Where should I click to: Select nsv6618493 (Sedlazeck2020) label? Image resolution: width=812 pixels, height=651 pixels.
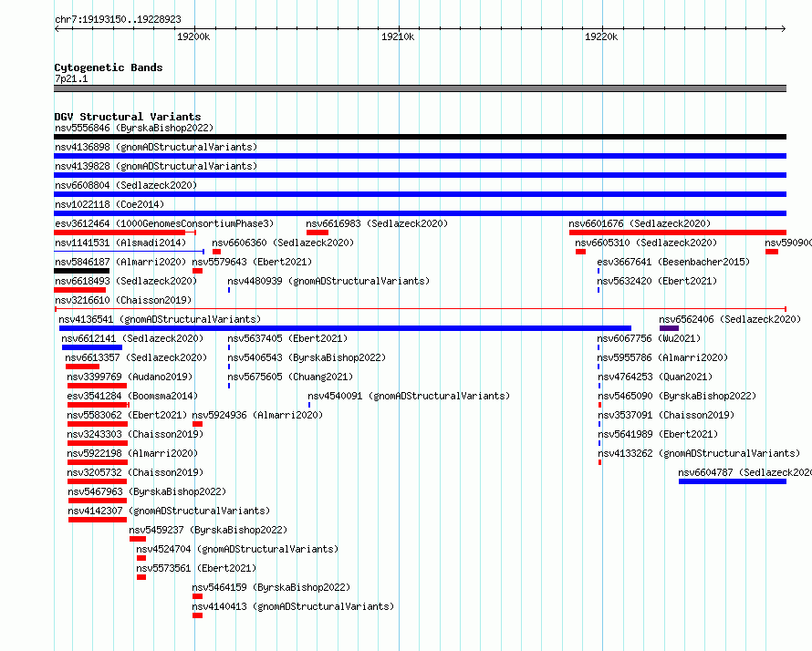[126, 281]
